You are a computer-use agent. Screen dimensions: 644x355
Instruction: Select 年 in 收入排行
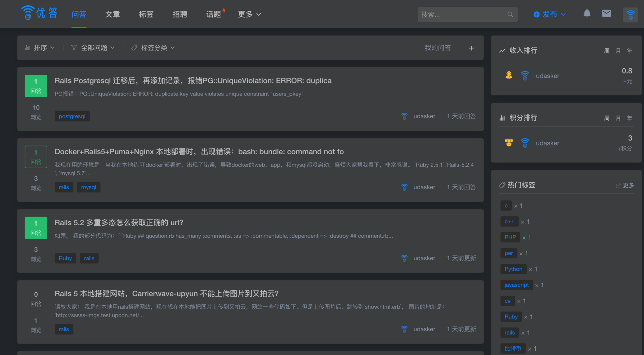pyautogui.click(x=629, y=51)
